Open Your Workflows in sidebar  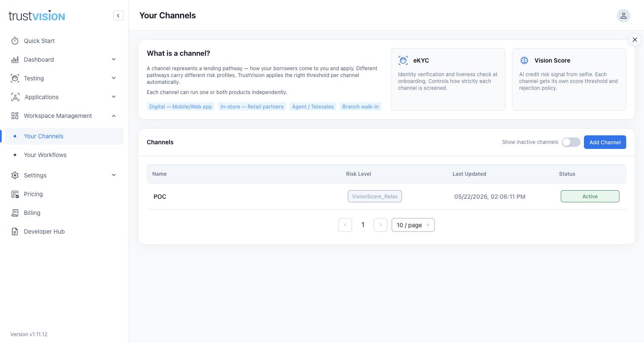point(64,155)
